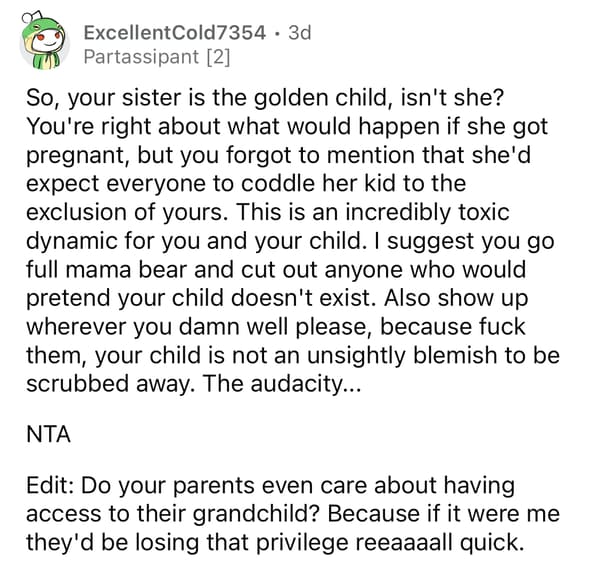Select the NTA verdict text
The height and width of the screenshot is (562, 599).
(49, 434)
